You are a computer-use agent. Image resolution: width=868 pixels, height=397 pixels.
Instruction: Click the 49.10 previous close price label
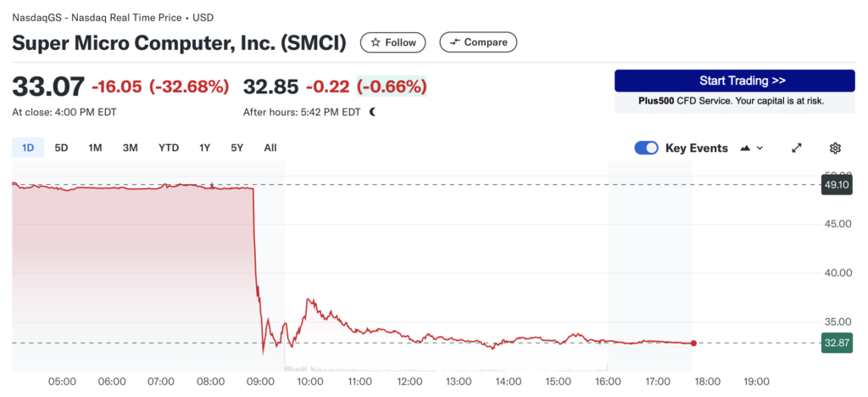(835, 184)
